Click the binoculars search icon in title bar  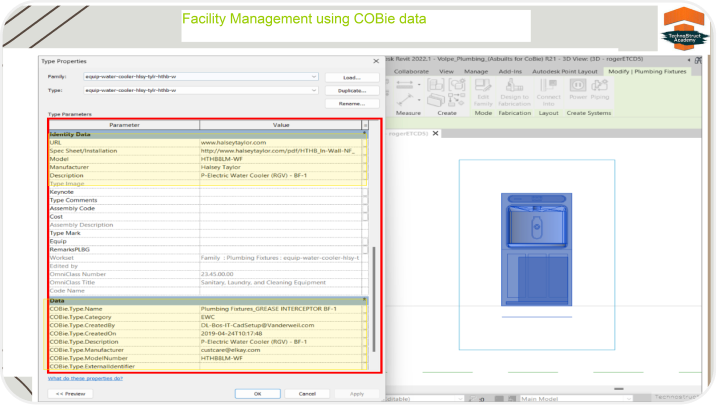click(698, 60)
